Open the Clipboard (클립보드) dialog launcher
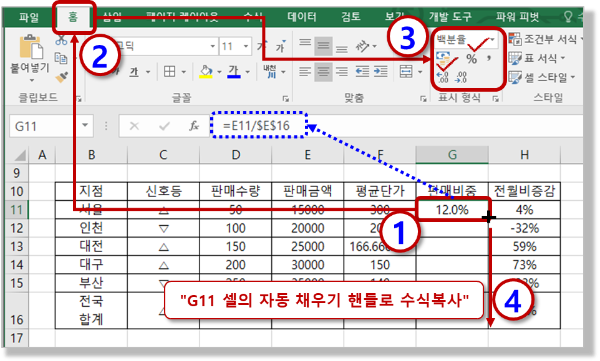This screenshot has height=361, width=600. point(79,99)
